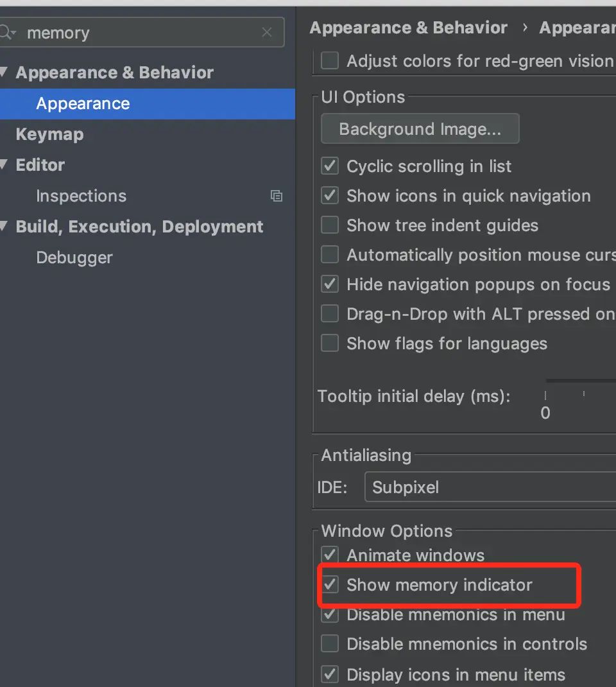Click the Background Image... button
616x687 pixels.
(x=420, y=129)
